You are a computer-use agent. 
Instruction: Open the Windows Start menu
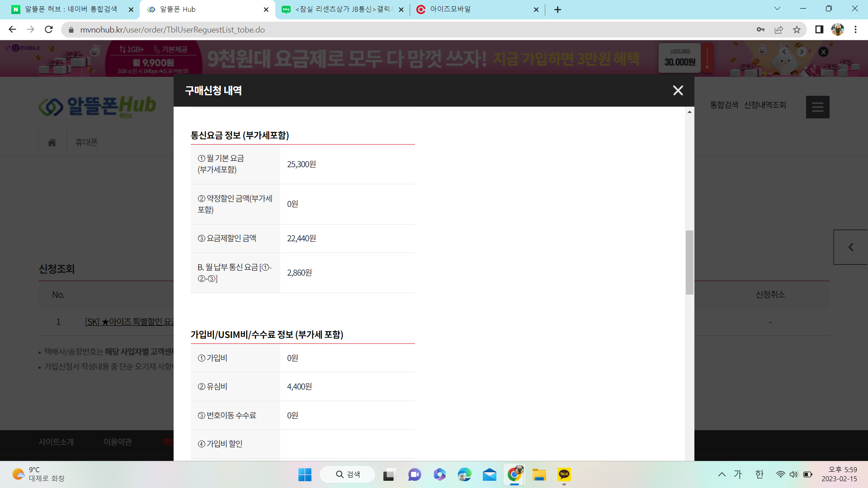point(305,474)
